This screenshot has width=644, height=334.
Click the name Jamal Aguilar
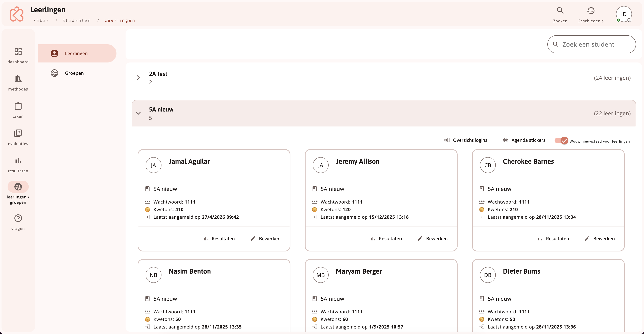pos(189,162)
